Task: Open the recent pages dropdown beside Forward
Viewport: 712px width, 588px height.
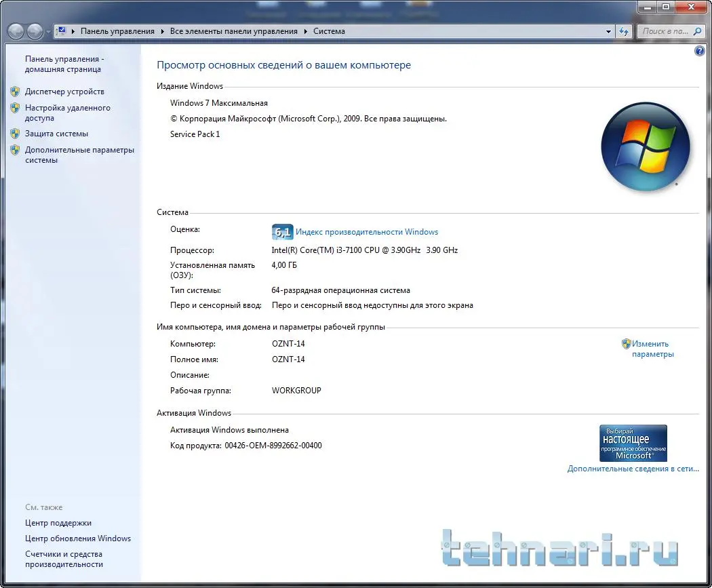Action: pyautogui.click(x=48, y=32)
